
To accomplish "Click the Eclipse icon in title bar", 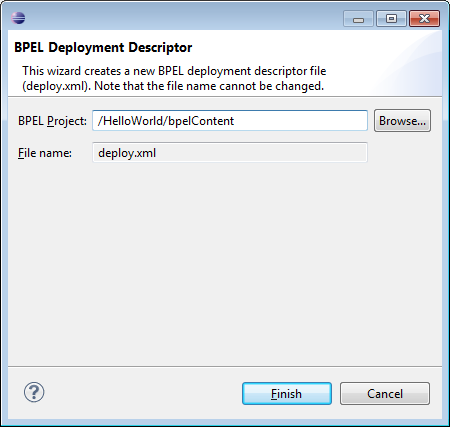I will 18,18.
